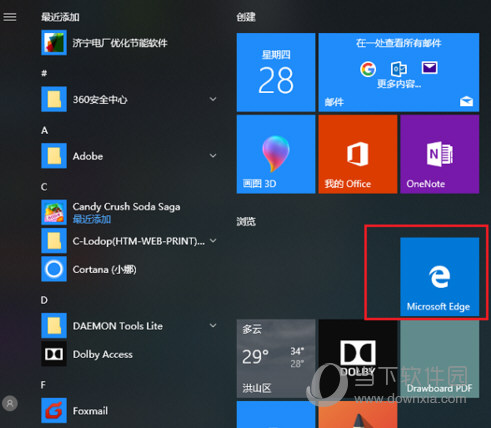The width and height of the screenshot is (491, 428).
Task: Click 星期四 on the calendar tile
Action: [x=276, y=55]
